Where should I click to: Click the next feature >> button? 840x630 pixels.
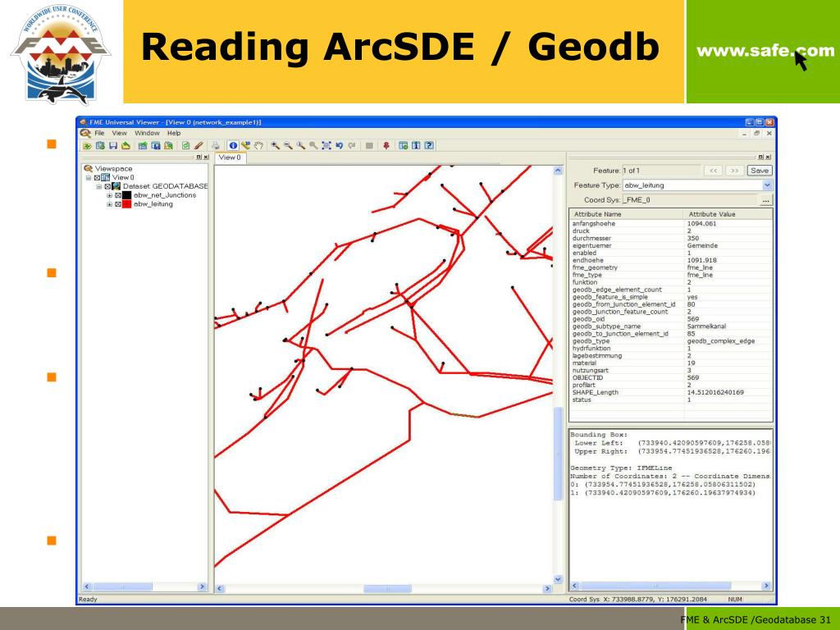734,171
